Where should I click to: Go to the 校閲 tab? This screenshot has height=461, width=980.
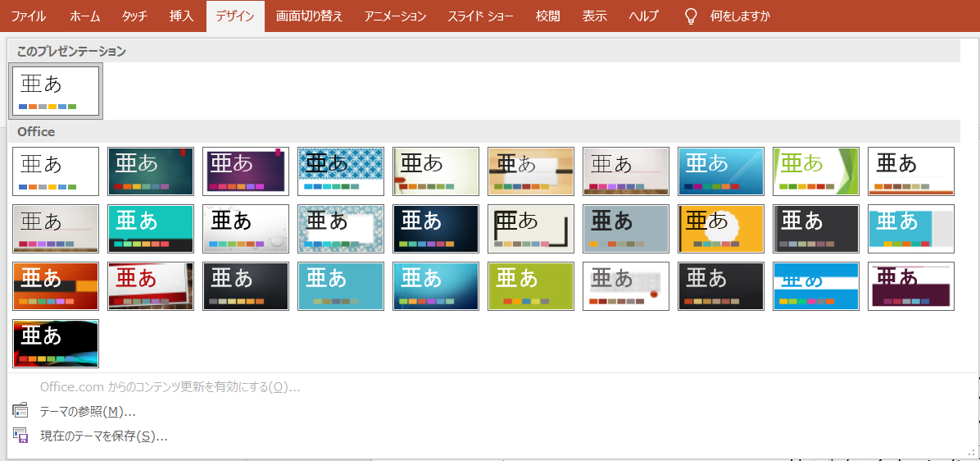point(547,16)
